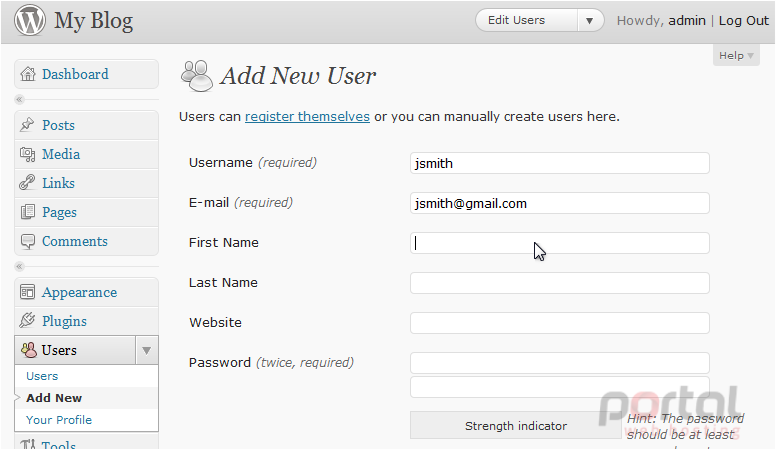776x450 pixels.
Task: Follow the register themselves link
Action: pos(307,117)
